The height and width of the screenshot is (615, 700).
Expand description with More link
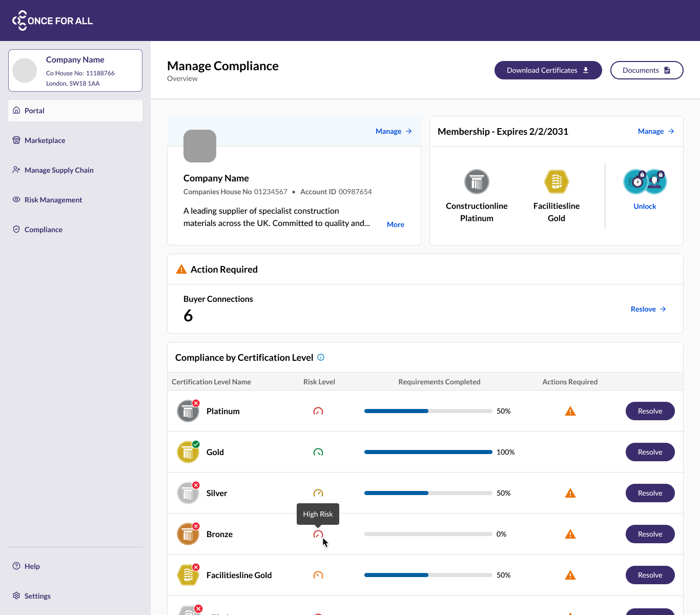[396, 224]
